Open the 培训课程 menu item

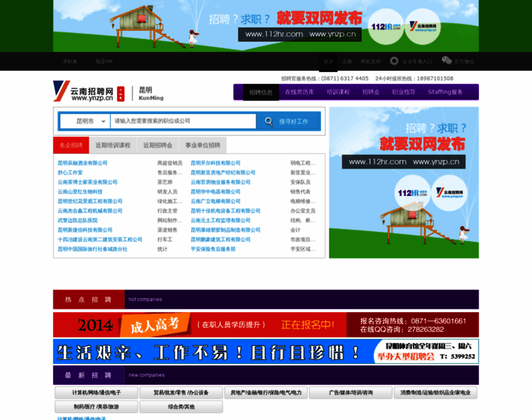coord(338,92)
